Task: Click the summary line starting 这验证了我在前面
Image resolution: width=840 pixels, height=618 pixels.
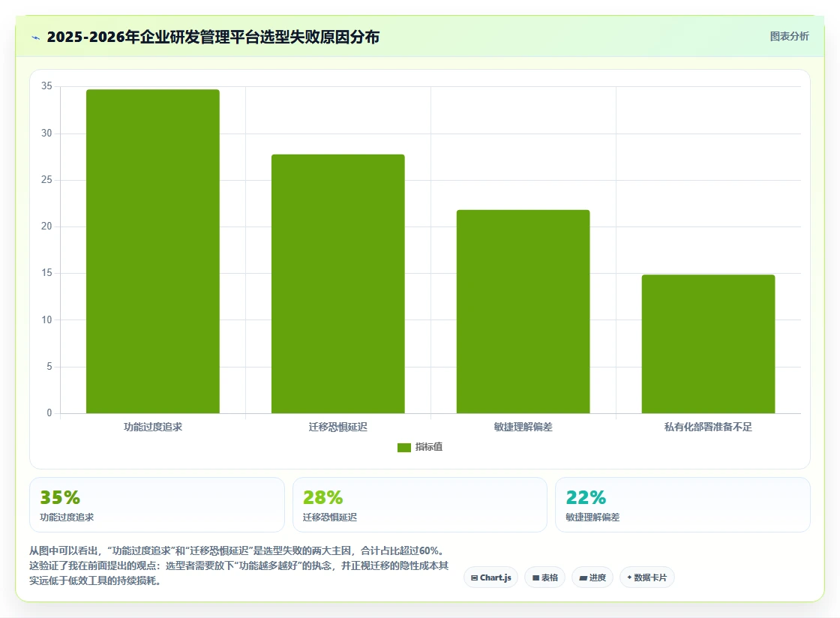Action: (239, 565)
